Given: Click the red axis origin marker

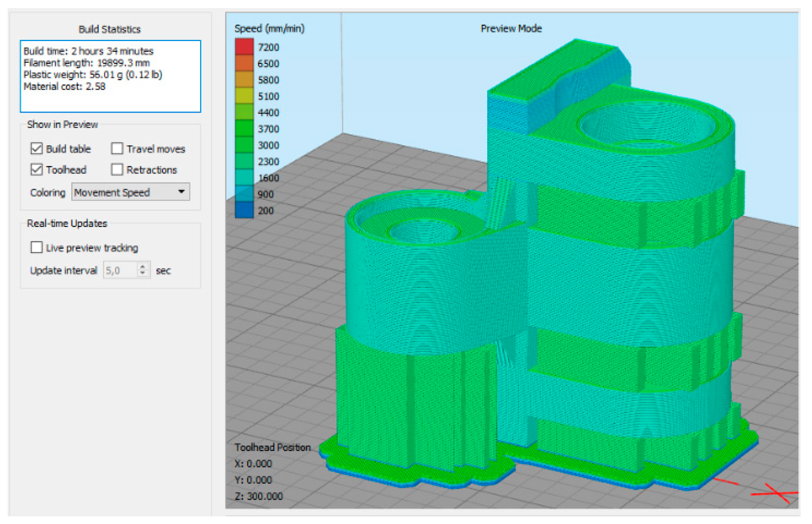Looking at the screenshot, I should [x=778, y=493].
